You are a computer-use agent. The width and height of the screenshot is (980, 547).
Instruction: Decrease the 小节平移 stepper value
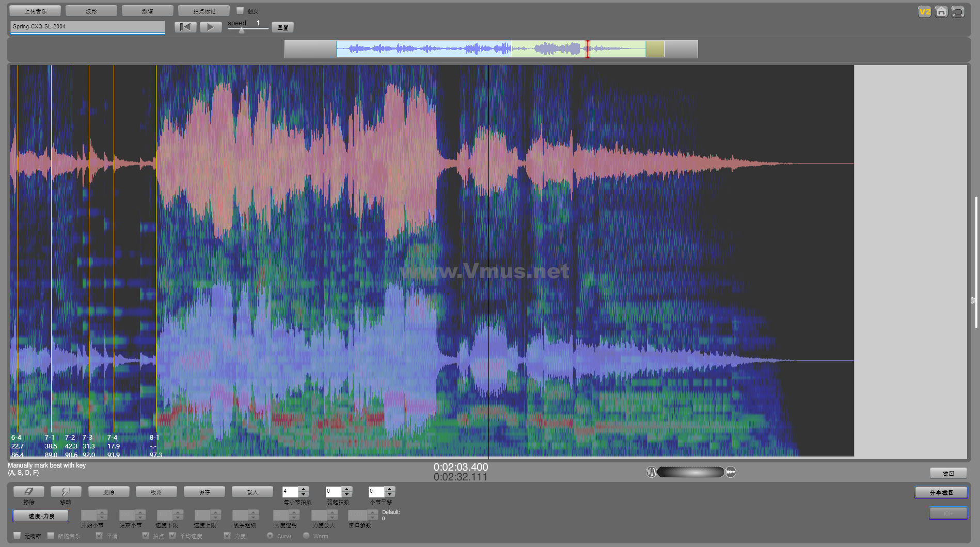coord(390,494)
